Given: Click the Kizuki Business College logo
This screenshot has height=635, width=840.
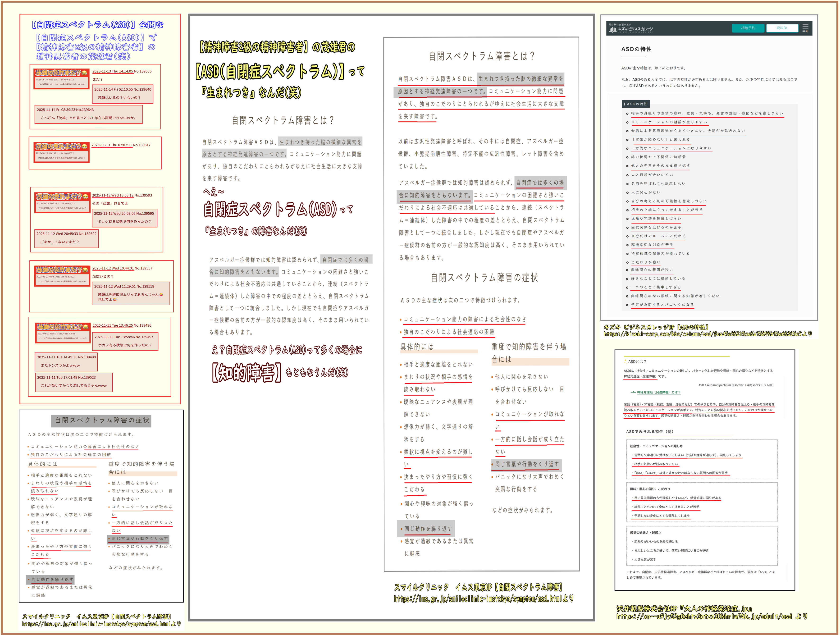Looking at the screenshot, I should coord(631,29).
